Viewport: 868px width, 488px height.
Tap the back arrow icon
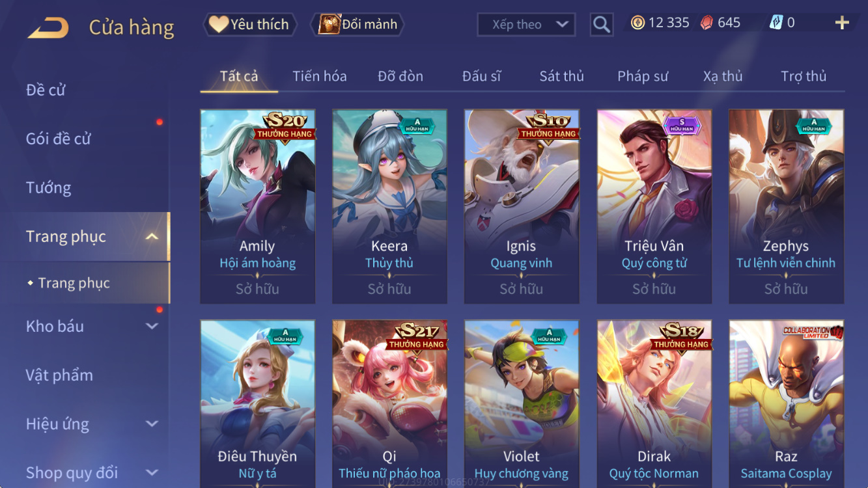pyautogui.click(x=48, y=27)
